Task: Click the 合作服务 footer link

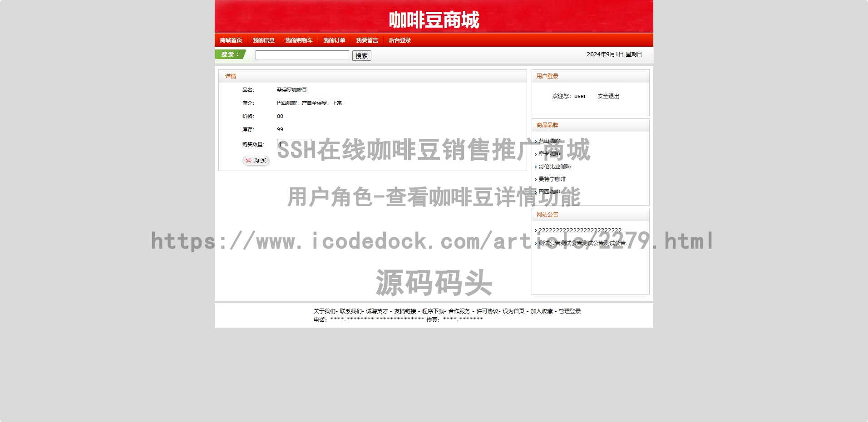Action: click(x=459, y=311)
